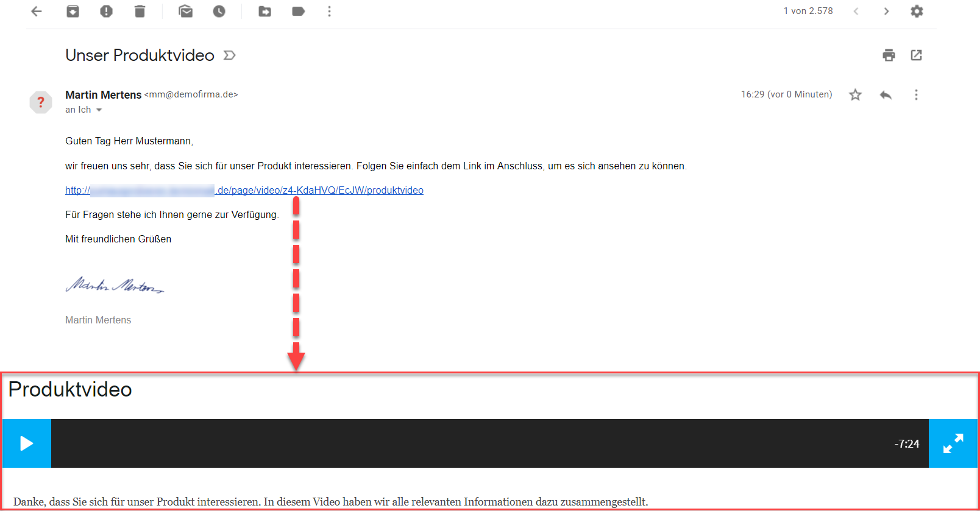This screenshot has width=980, height=511.
Task: Open Gmail settings gear
Action: pos(917,11)
